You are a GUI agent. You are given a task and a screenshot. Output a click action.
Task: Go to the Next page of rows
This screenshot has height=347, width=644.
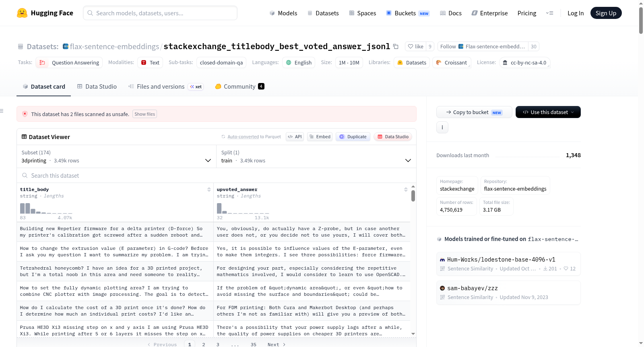click(x=277, y=345)
